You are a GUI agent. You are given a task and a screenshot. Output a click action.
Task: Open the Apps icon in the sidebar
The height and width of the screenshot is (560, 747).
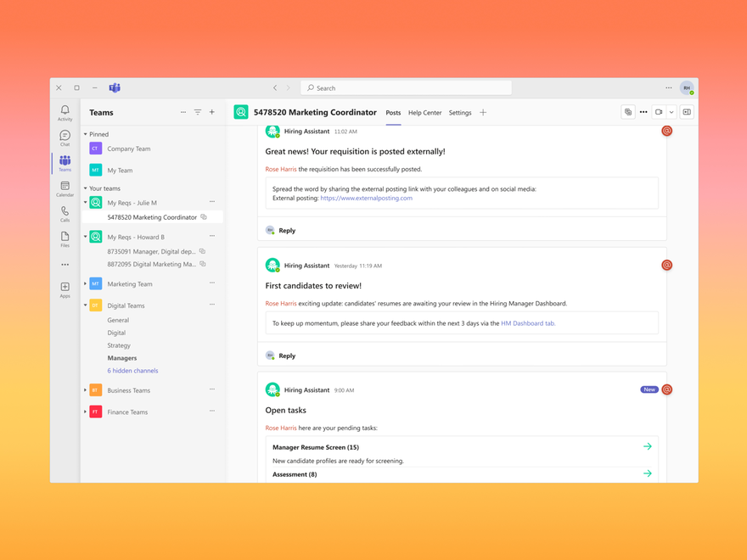65,288
